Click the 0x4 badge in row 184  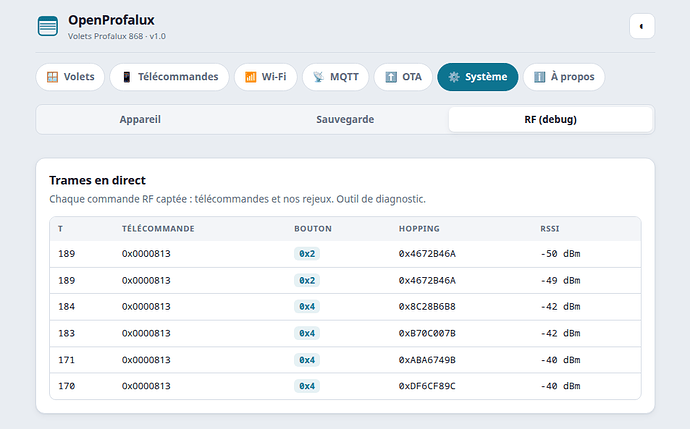tap(307, 307)
